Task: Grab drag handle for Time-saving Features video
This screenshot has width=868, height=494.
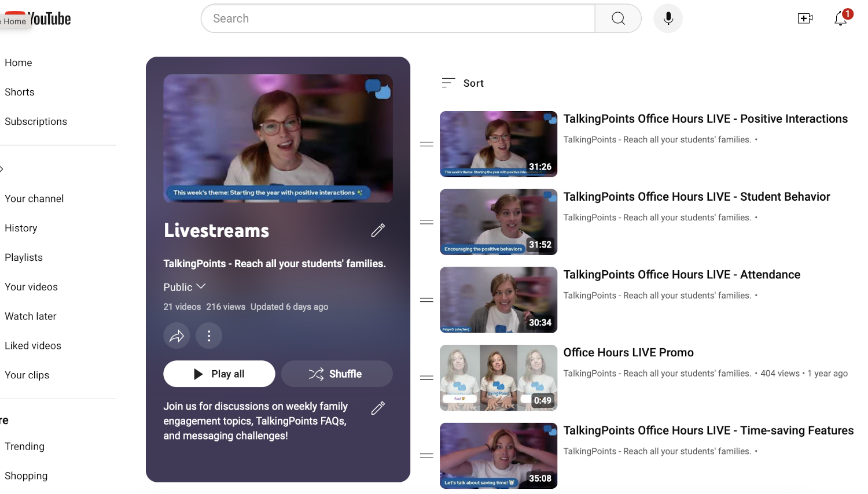Action: (x=426, y=456)
